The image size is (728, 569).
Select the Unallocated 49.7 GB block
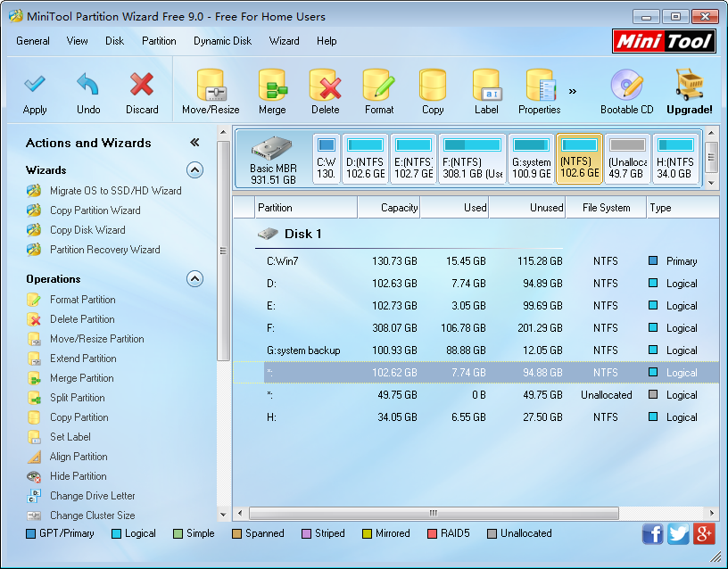click(x=627, y=159)
